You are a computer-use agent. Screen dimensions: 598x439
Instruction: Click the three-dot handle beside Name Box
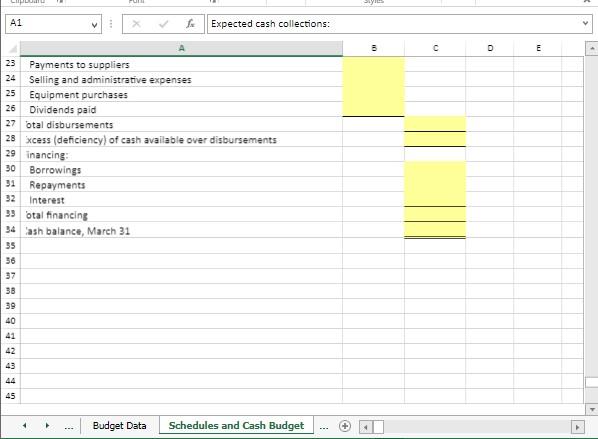(111, 24)
